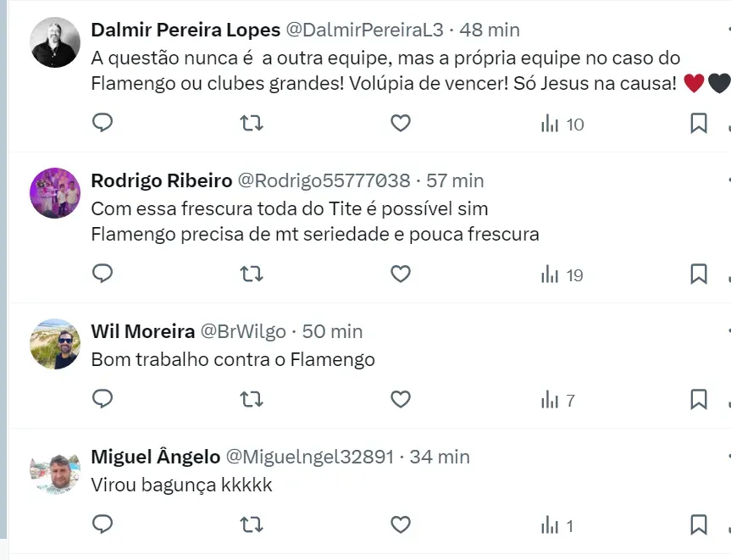Bookmark Dalmir Pereira Lopes's tweet
The height and width of the screenshot is (560, 731).
(698, 124)
